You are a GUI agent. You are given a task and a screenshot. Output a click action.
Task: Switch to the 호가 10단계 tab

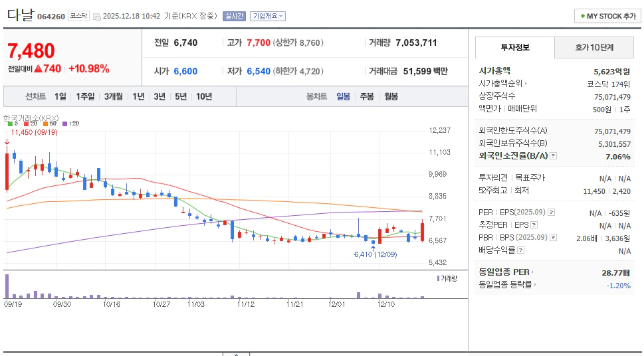594,48
